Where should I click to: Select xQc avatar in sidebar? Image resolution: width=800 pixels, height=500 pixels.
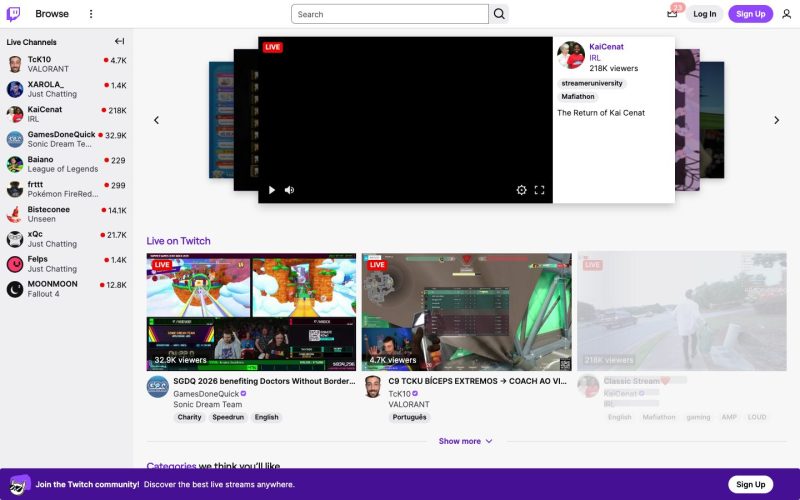click(15, 239)
